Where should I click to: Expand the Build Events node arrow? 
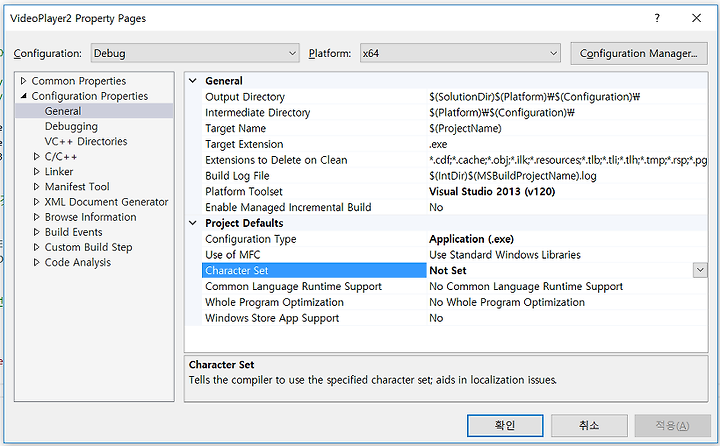(x=37, y=232)
